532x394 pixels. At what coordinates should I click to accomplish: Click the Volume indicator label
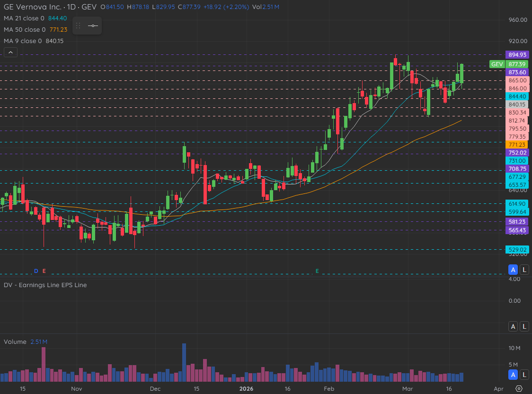pos(15,342)
